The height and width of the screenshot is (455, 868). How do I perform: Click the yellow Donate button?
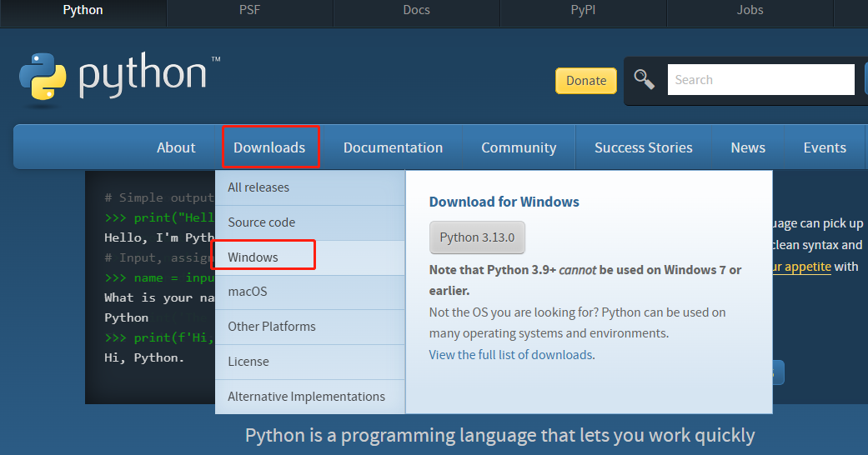(586, 81)
